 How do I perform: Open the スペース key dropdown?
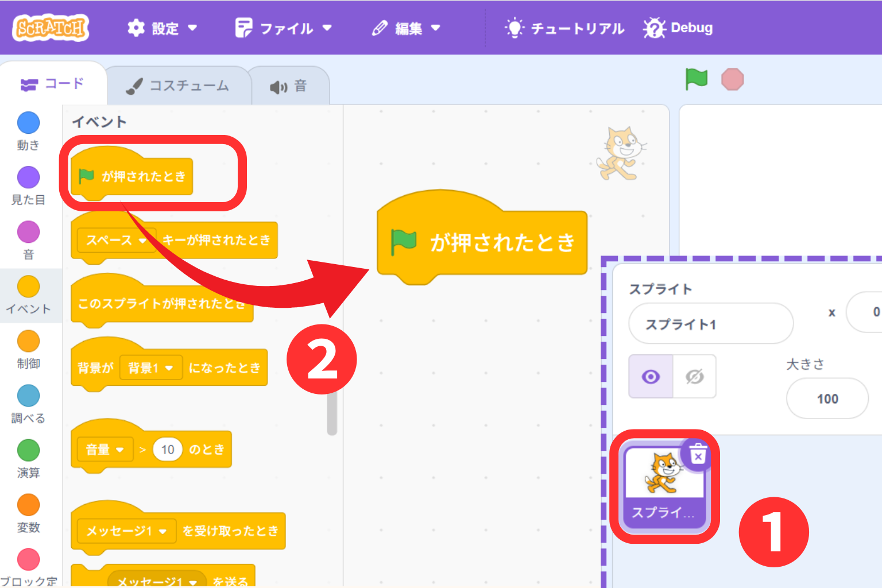pos(115,241)
